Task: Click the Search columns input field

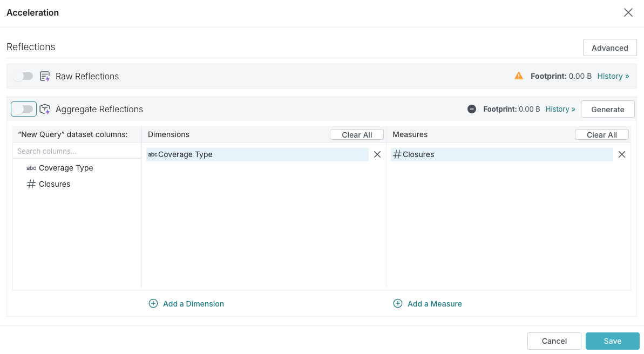Action: pos(77,151)
